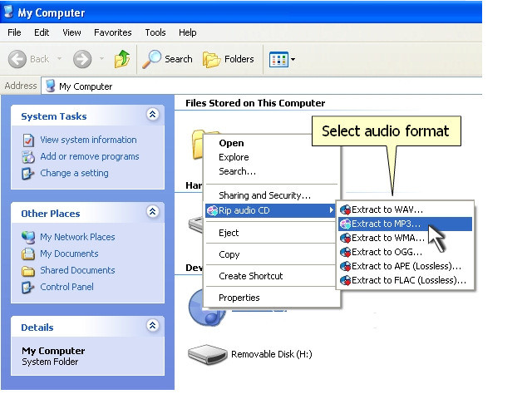Open Control Panel link

tap(66, 287)
